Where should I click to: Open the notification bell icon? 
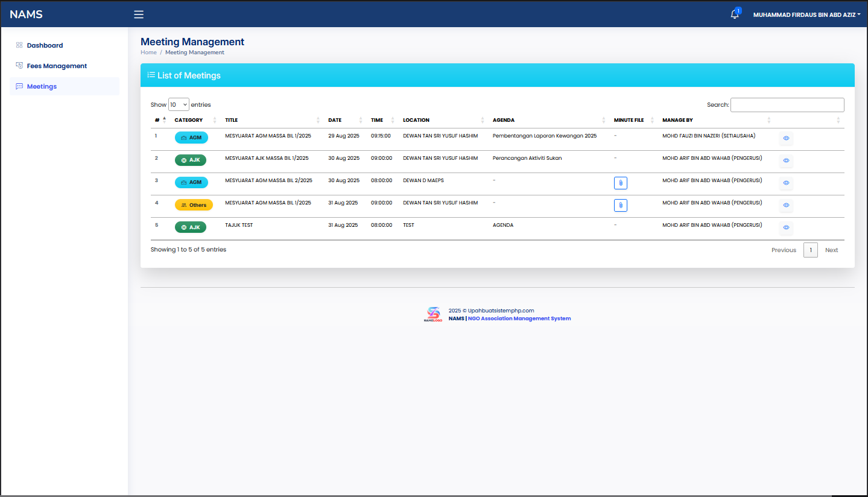[734, 14]
